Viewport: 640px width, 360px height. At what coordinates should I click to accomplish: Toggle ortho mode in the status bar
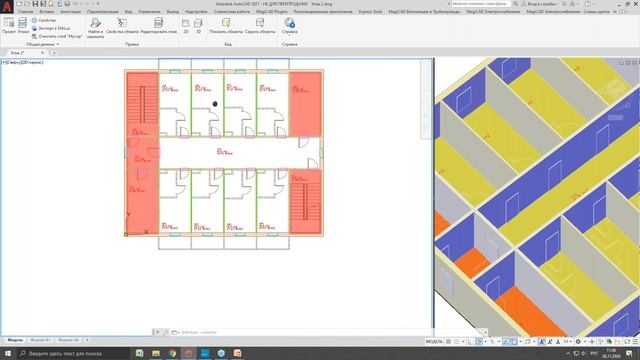click(x=469, y=342)
